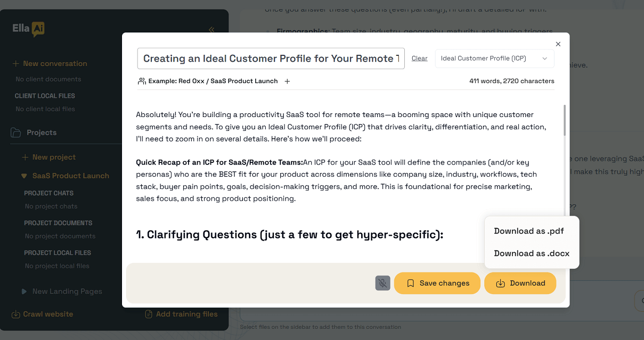Click the bookmark icon in Save changes
This screenshot has width=644, height=340.
(410, 283)
